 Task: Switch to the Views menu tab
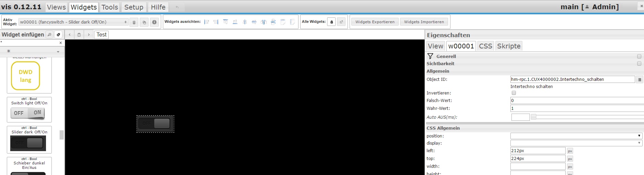click(x=56, y=7)
